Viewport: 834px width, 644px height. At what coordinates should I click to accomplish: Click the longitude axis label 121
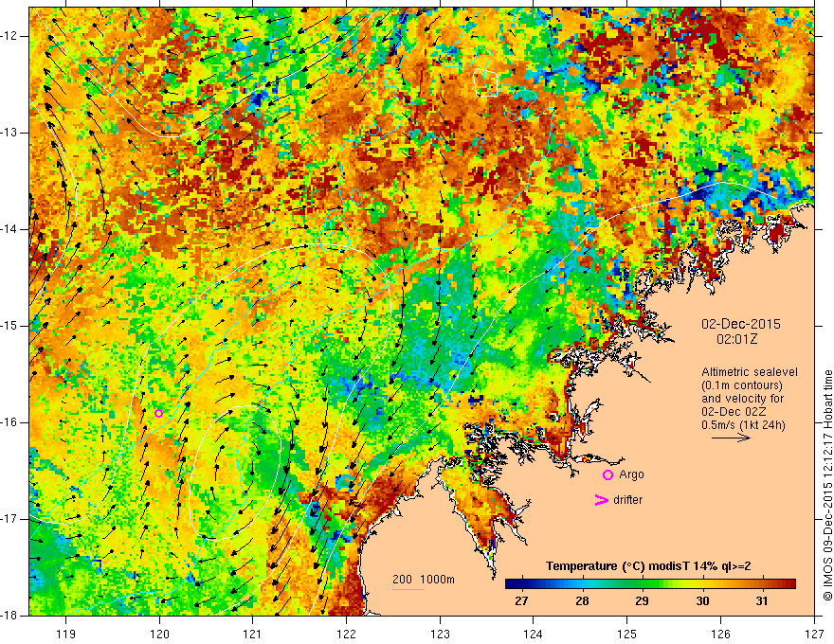(x=253, y=634)
